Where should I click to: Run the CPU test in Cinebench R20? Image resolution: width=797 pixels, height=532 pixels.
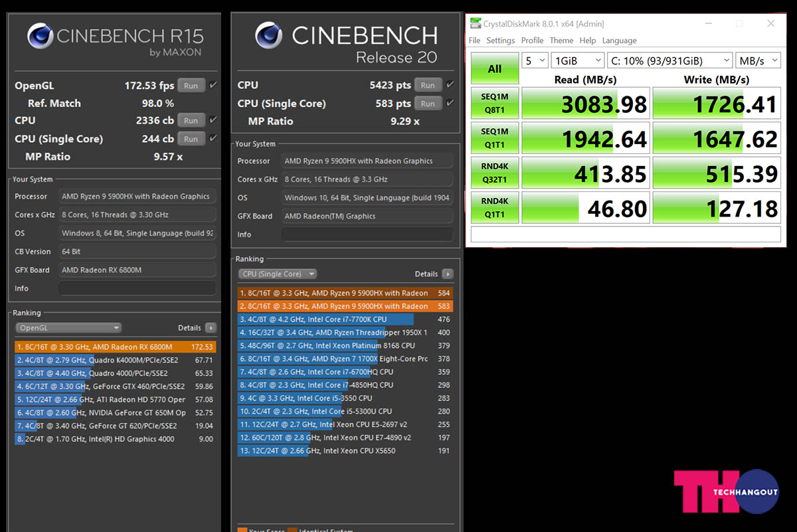(x=428, y=85)
